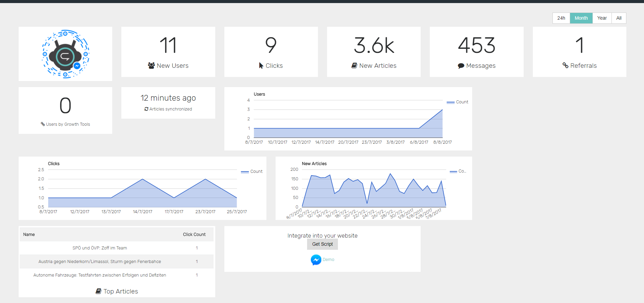Show All time statistics
The height and width of the screenshot is (303, 644).
tap(619, 18)
